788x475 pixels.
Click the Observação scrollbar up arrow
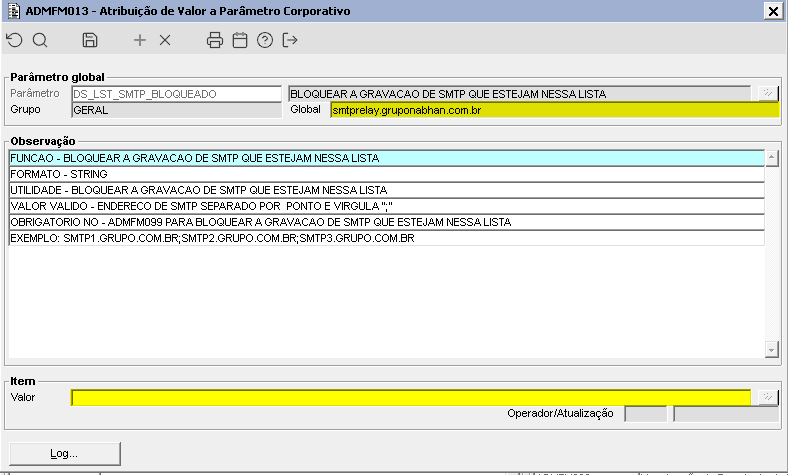(771, 158)
